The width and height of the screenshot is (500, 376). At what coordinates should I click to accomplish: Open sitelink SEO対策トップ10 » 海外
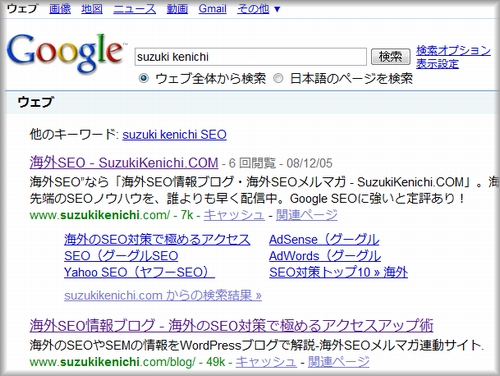click(339, 272)
